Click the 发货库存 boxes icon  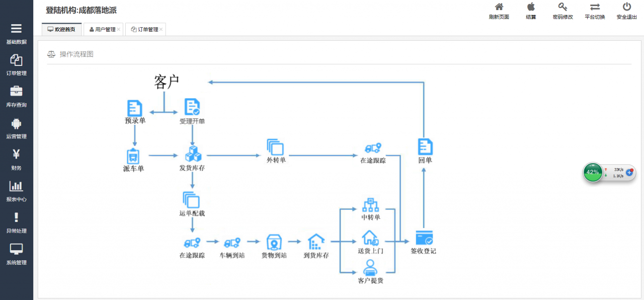coord(193,154)
